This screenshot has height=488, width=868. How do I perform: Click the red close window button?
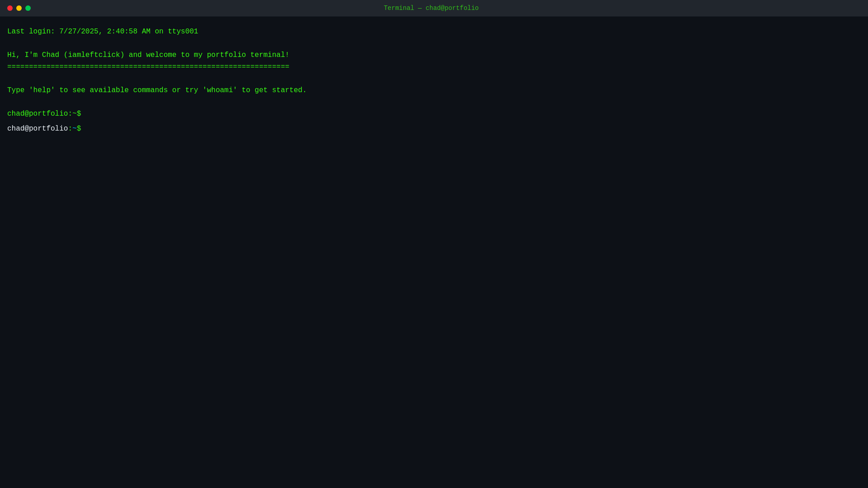10,8
